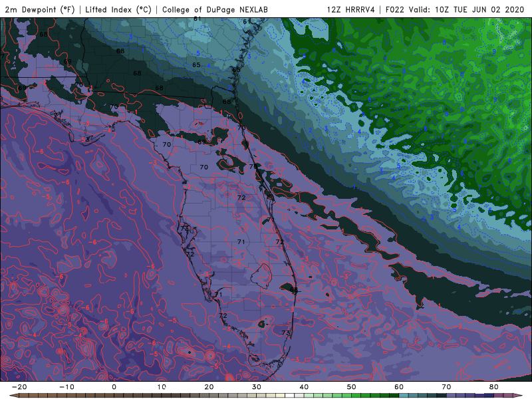Click the 50 label on the color scale
Viewport: 532px width, 399px height.
click(x=352, y=387)
